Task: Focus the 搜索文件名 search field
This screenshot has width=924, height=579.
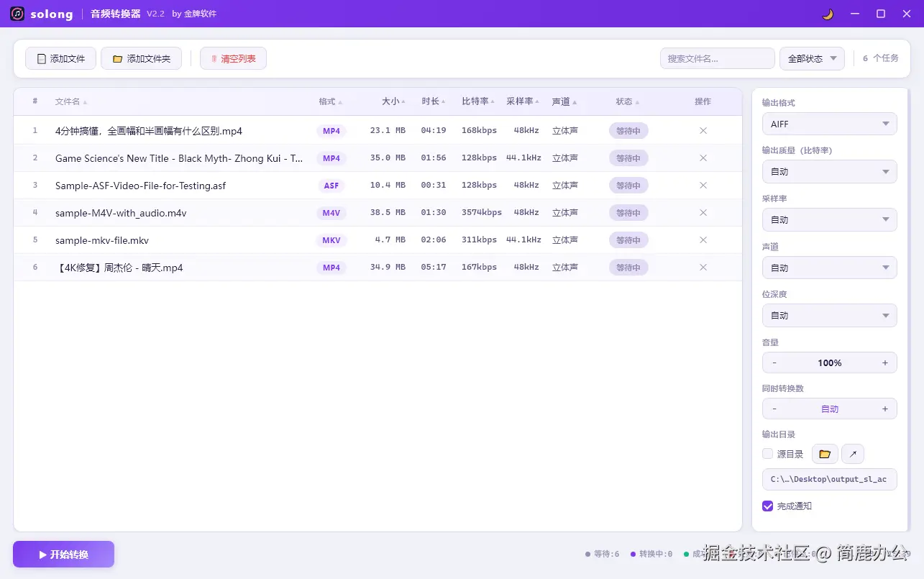Action: coord(717,58)
